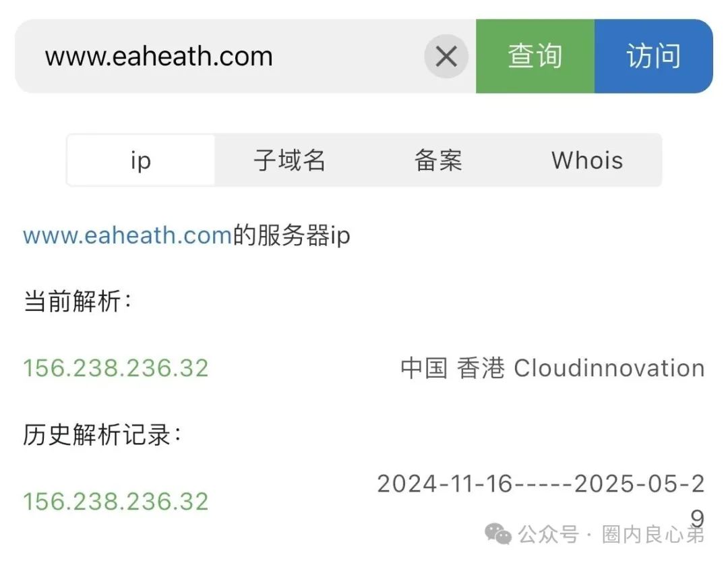Open historical record IP 156.238.236.32
Screen dimensions: 728x563
[116, 501]
